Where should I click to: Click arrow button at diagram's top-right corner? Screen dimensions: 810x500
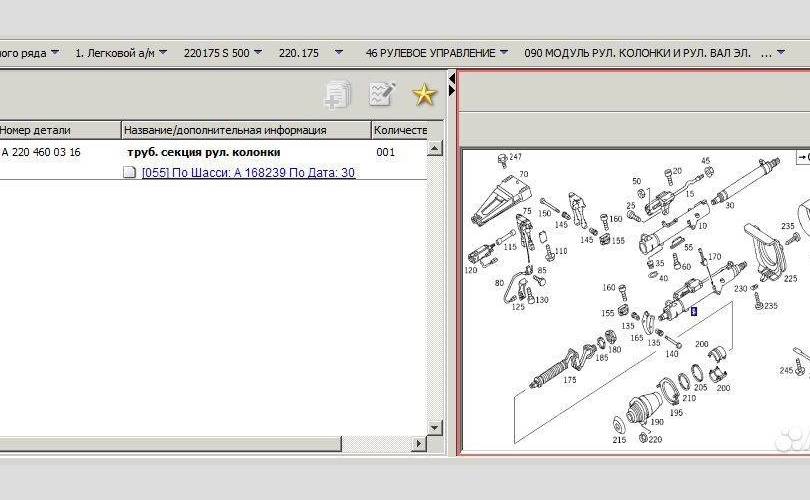click(x=802, y=157)
